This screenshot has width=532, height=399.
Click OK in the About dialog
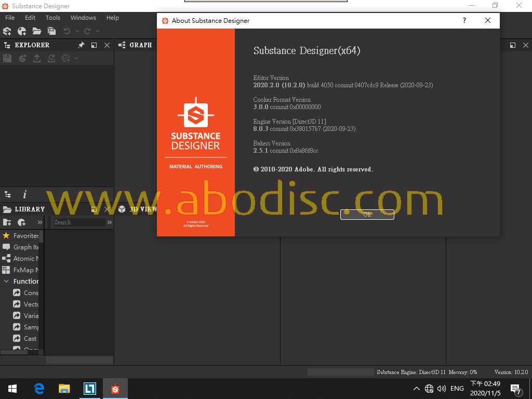(367, 215)
